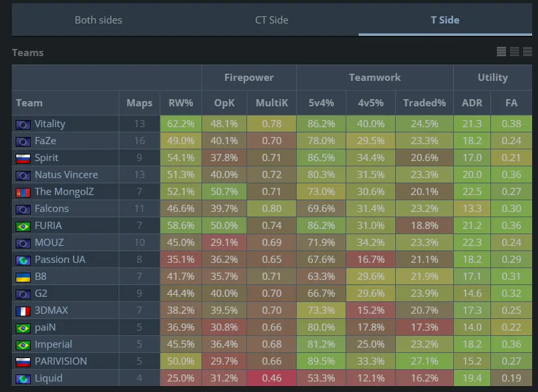Click the ADR column header
This screenshot has width=538, height=392.
coord(471,103)
